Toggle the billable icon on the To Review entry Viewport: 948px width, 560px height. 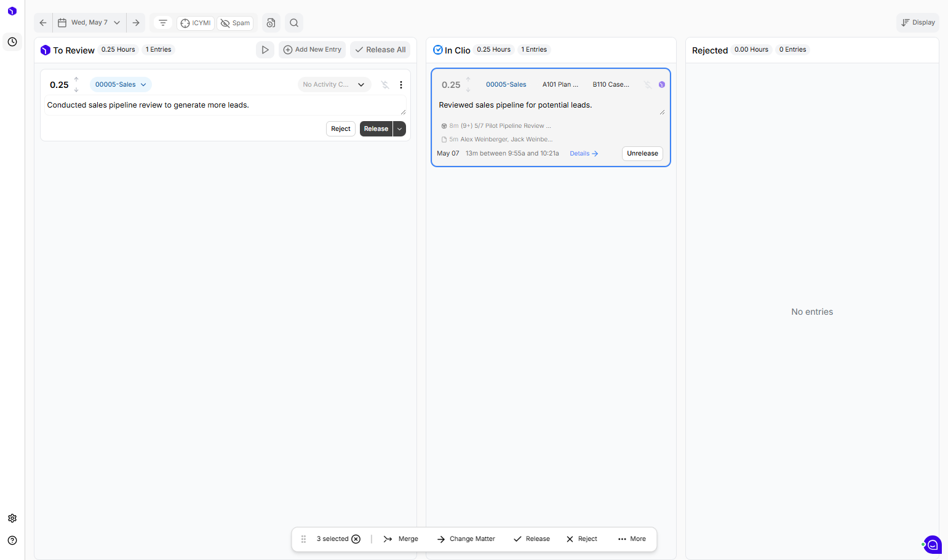385,85
